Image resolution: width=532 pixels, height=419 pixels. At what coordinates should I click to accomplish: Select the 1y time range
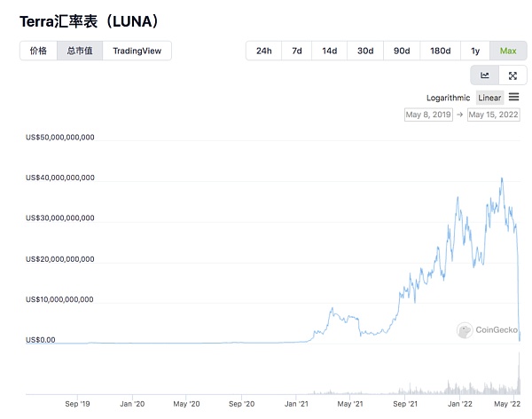tap(475, 51)
